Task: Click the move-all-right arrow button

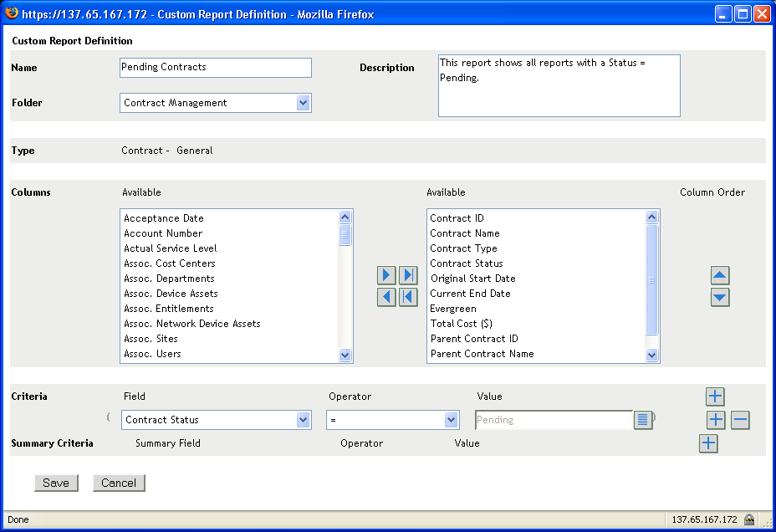Action: tap(408, 275)
